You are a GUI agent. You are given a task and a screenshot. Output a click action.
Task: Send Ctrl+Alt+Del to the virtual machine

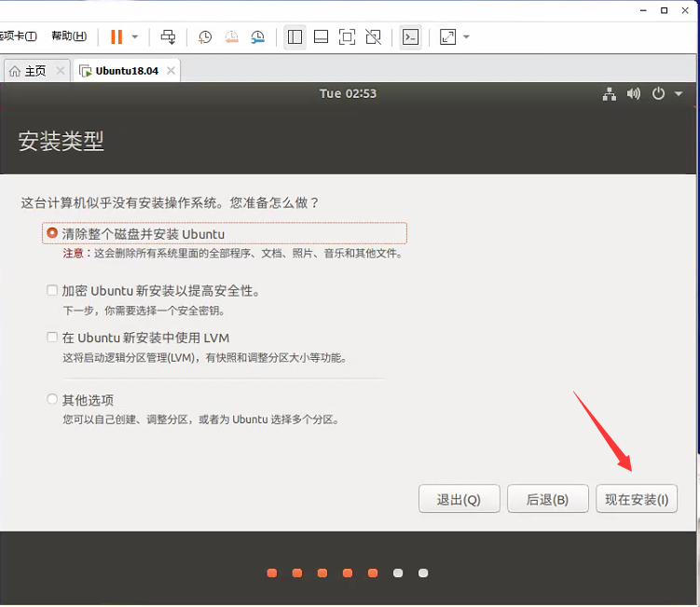pyautogui.click(x=169, y=36)
